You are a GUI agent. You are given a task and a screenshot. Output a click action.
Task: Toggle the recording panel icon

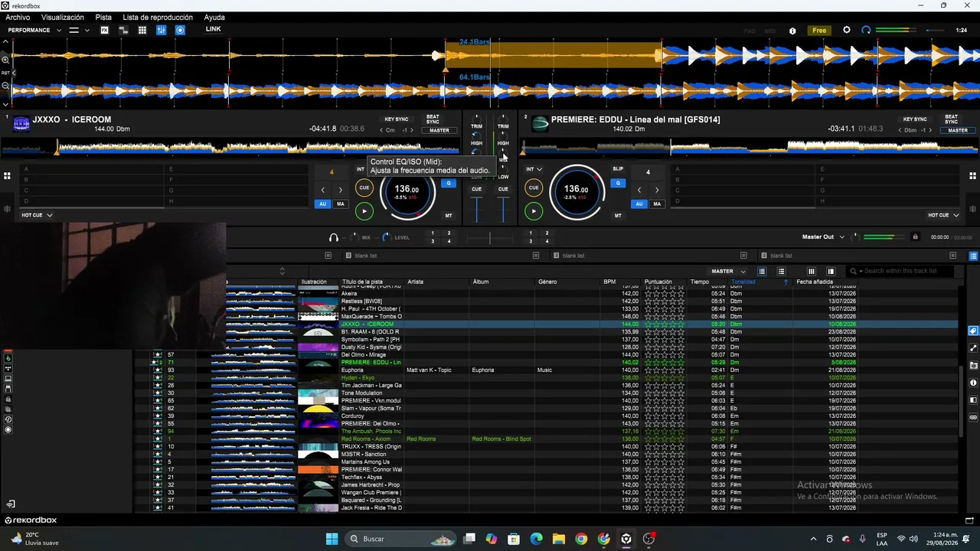pos(180,30)
